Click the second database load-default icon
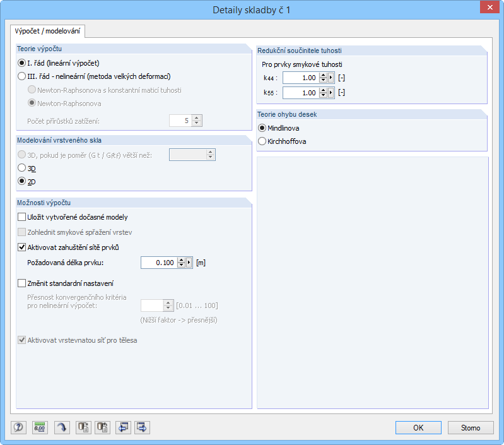Image resolution: width=504 pixels, height=445 pixels. pos(103,427)
